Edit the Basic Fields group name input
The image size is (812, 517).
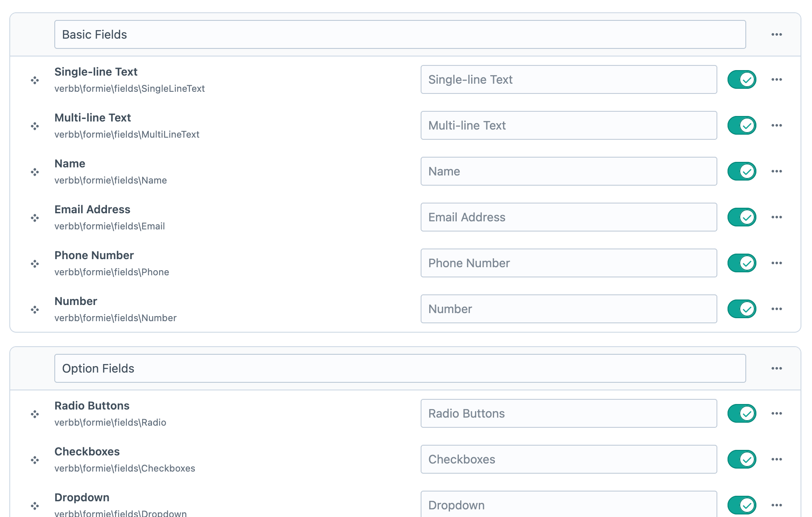[x=400, y=34]
